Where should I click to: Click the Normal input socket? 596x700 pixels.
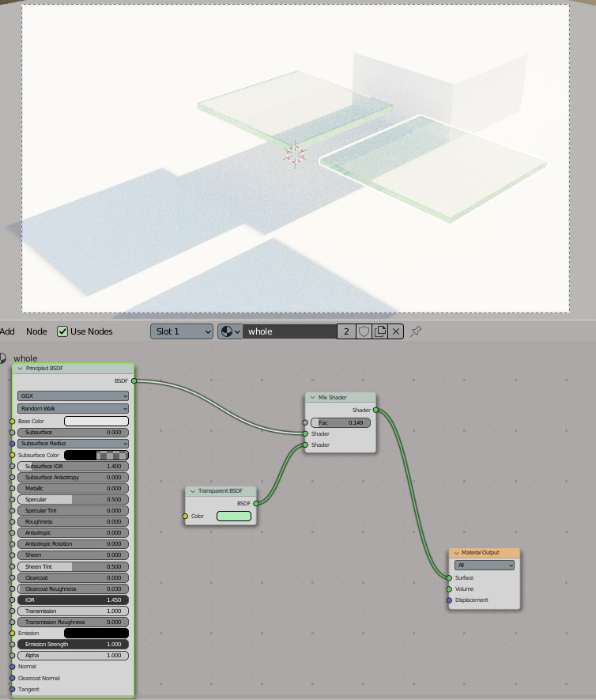[x=13, y=667]
